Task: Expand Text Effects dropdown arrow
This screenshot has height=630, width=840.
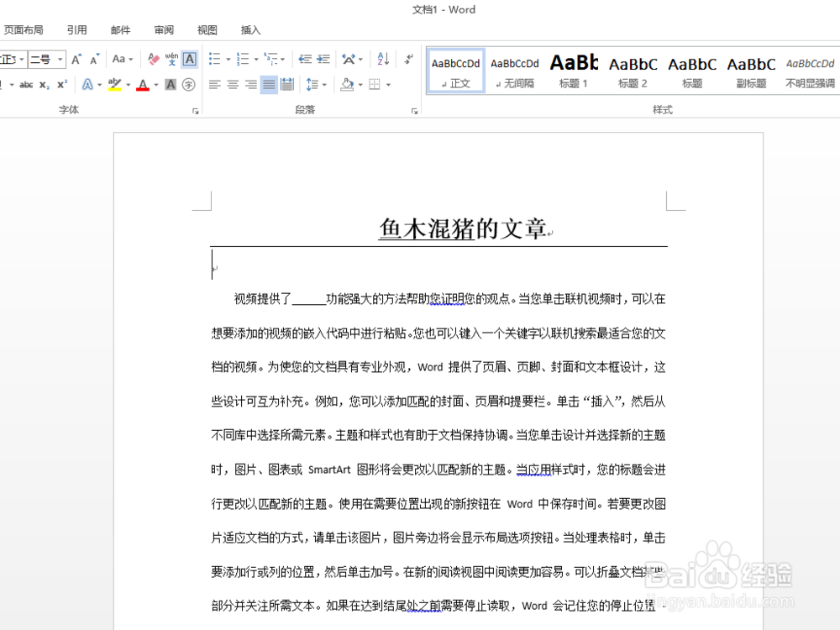Action: click(100, 85)
